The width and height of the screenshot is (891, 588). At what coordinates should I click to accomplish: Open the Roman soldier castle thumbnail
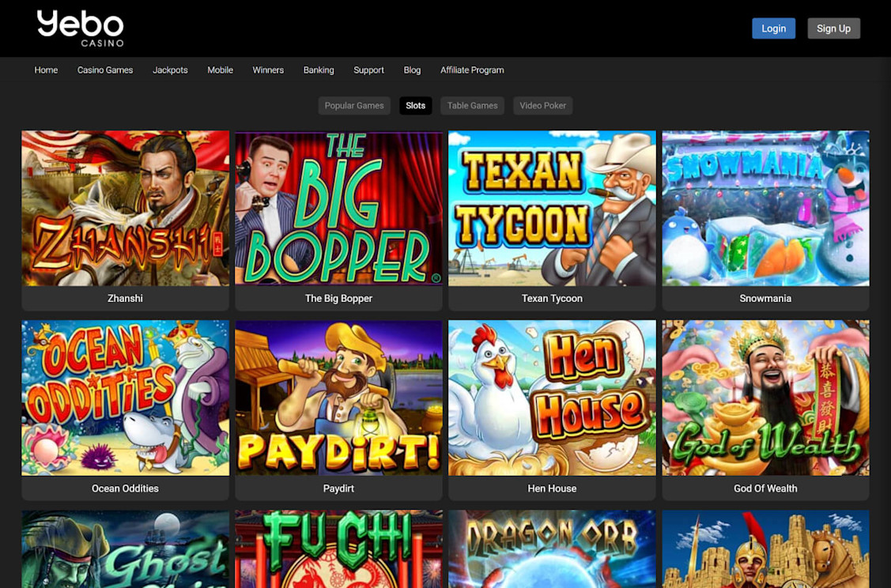765,548
